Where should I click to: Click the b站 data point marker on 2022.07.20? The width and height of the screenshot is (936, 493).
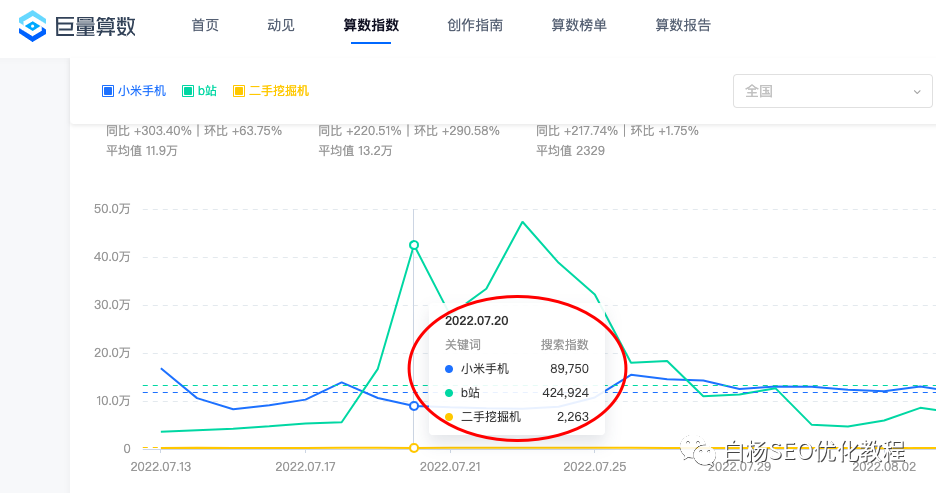click(414, 245)
